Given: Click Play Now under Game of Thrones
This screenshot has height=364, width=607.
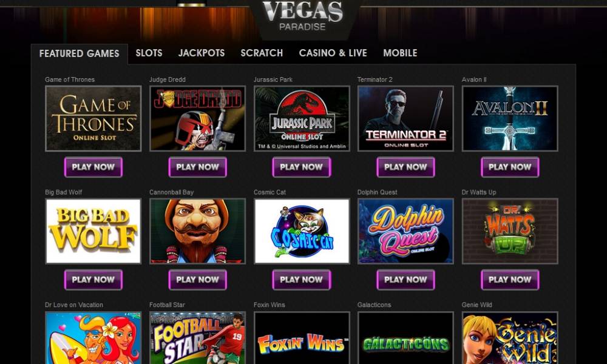Looking at the screenshot, I should pyautogui.click(x=93, y=167).
